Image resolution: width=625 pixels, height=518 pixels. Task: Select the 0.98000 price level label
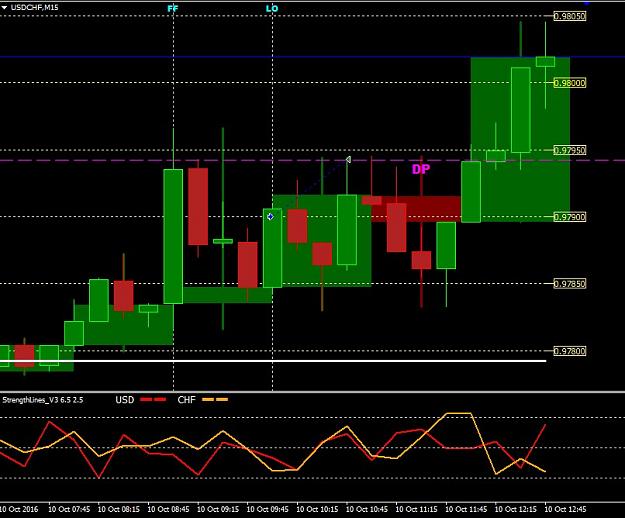(x=570, y=83)
